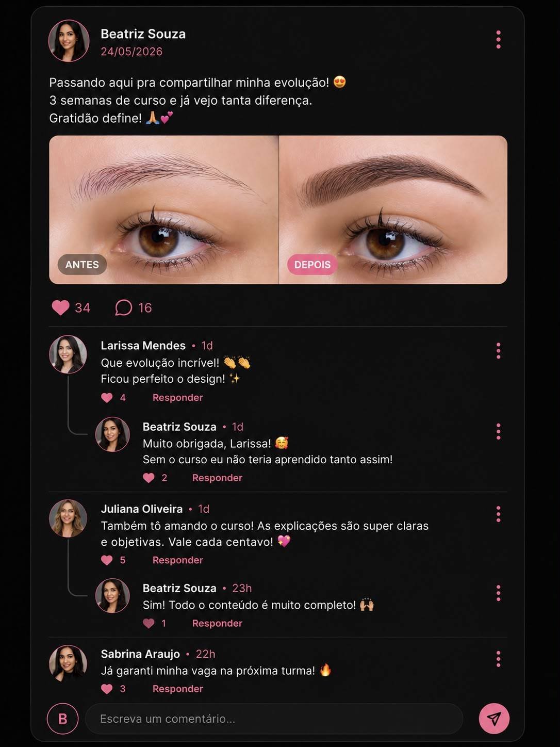Viewport: 560px width, 747px height.
Task: Like Sabrina Araujo's comment heart icon
Action: (107, 689)
